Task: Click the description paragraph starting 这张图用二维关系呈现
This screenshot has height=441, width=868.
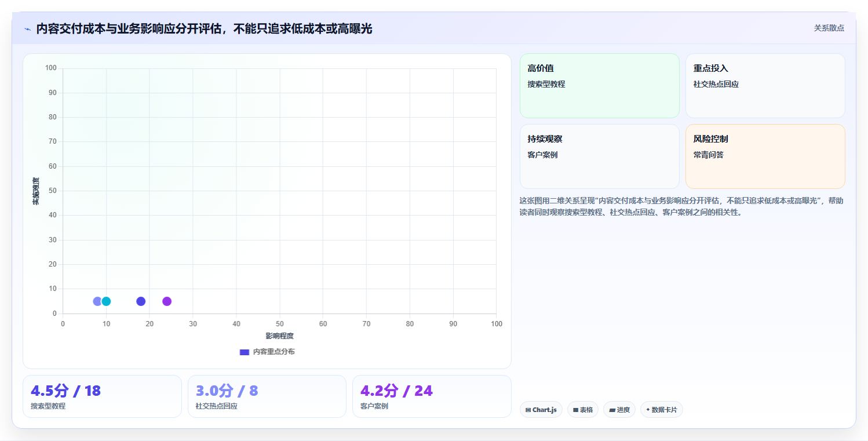Action: pyautogui.click(x=682, y=206)
